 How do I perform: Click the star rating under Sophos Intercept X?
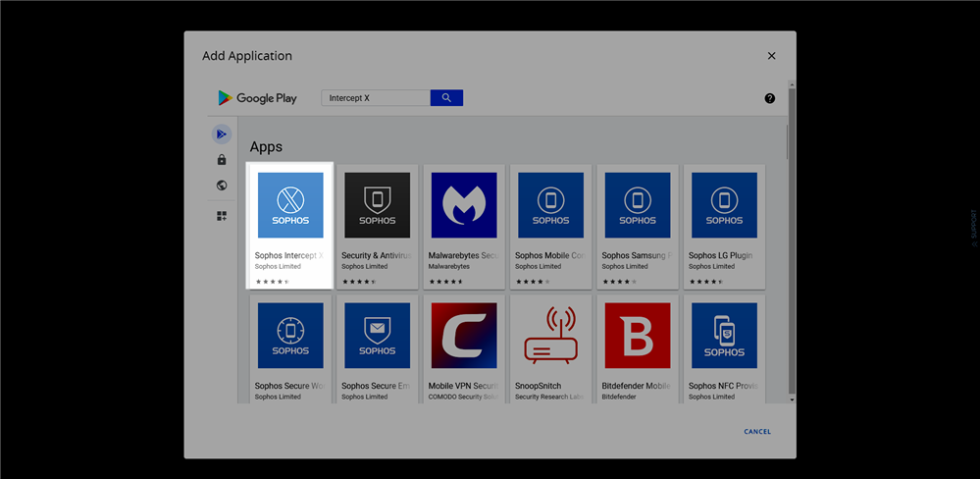[273, 282]
